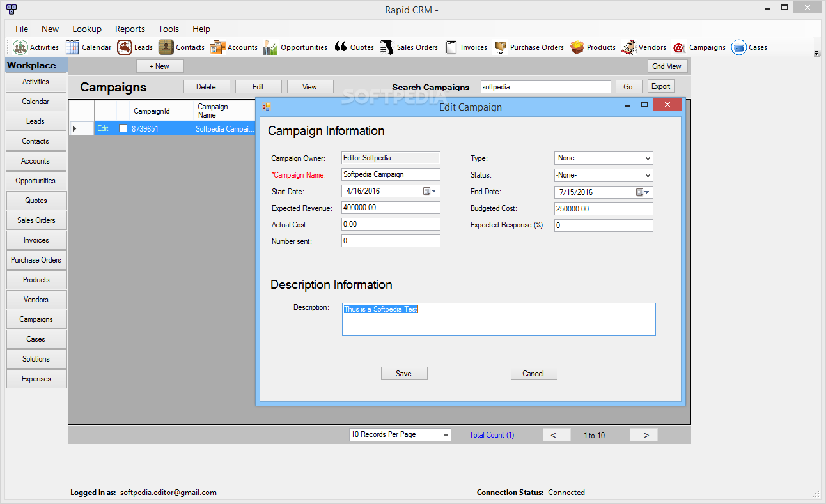Click the + New button
This screenshot has height=504, width=826.
[160, 66]
